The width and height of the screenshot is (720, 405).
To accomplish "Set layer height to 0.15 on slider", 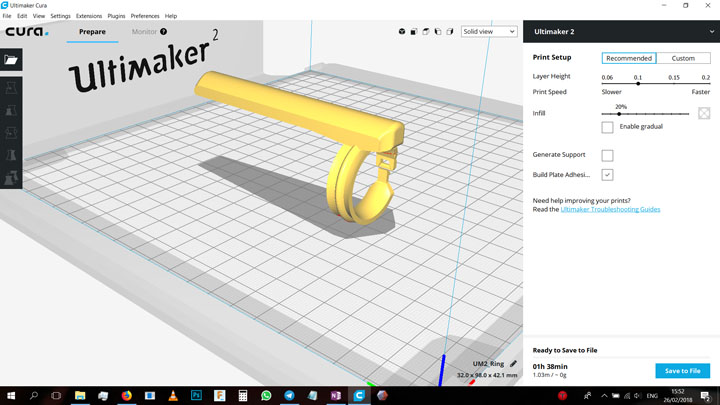I will coord(674,84).
